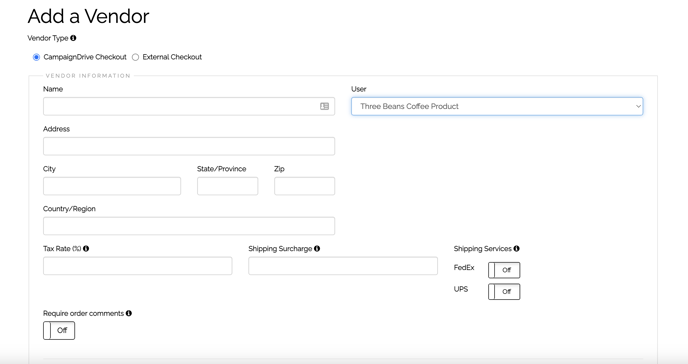Click the Tax Rate info icon
This screenshot has height=364, width=688.
pos(86,249)
